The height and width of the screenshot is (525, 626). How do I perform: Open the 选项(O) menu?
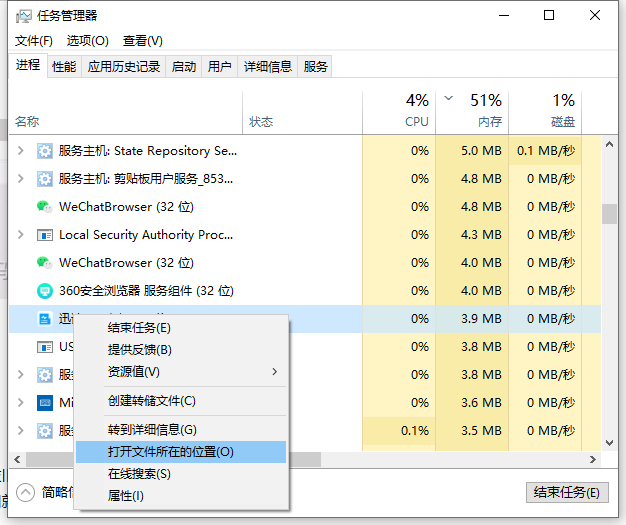[87, 41]
